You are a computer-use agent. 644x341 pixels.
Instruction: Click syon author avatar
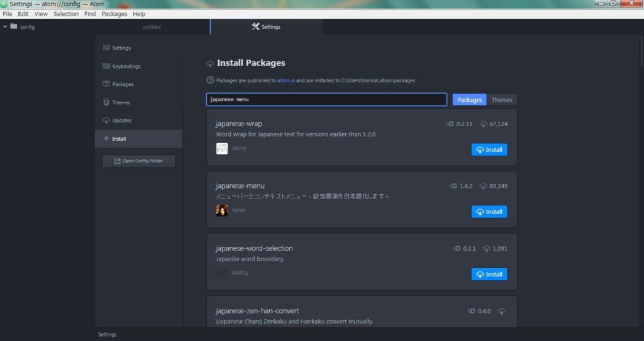click(222, 210)
